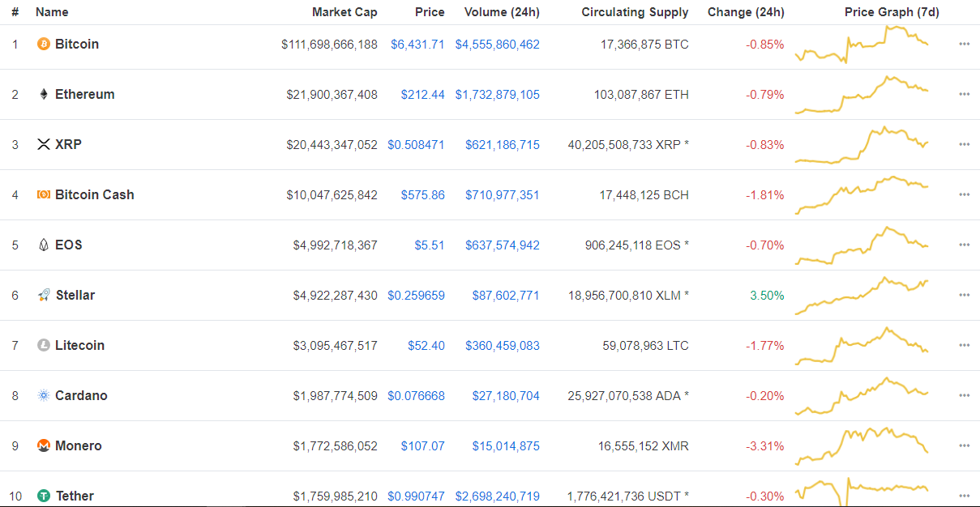This screenshot has height=507, width=980.
Task: Click the Stellar rocket logo icon
Action: (x=44, y=296)
